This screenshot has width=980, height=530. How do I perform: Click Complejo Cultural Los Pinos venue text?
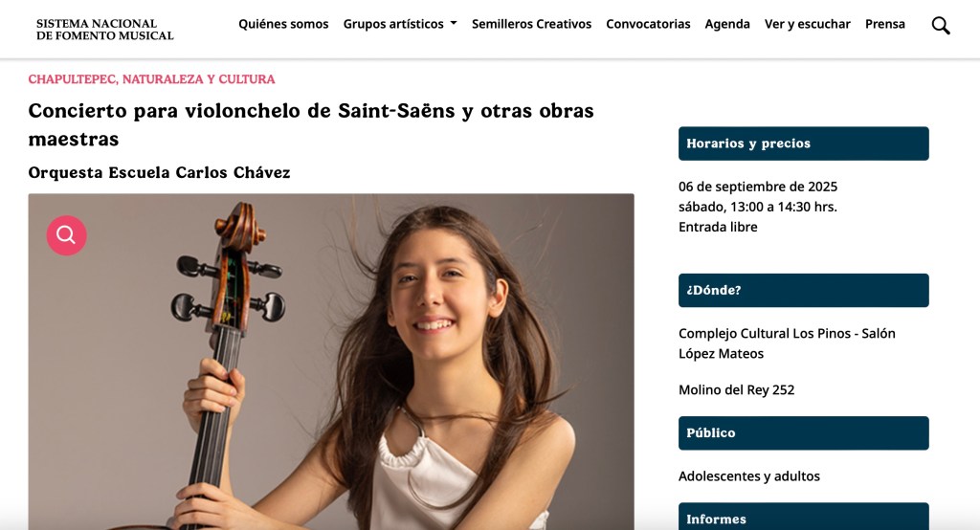[787, 343]
